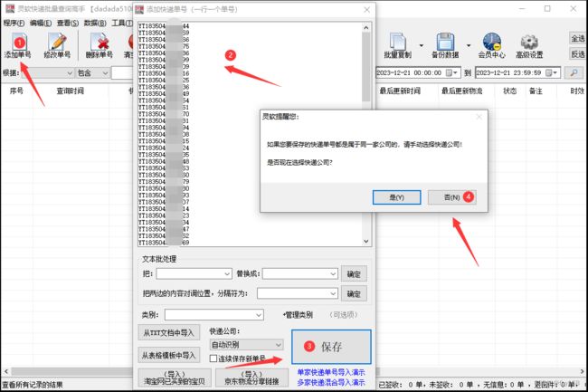Screen dimensions: 588x392
Task: Open the 数据(B) menu
Action: coord(95,24)
